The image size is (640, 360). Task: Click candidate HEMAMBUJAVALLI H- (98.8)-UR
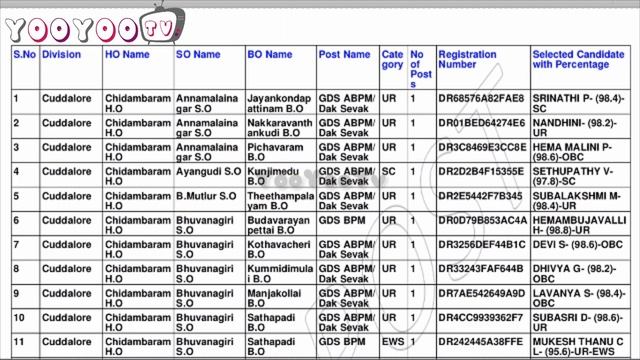579,225
